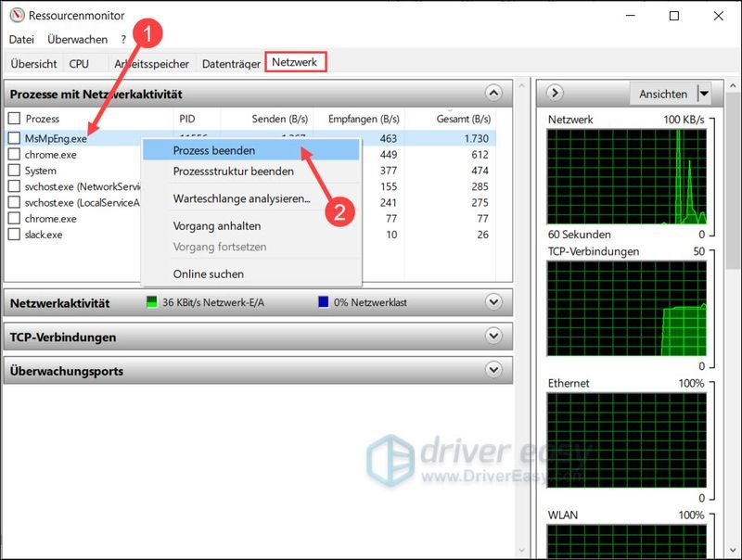This screenshot has width=742, height=560.
Task: Sort by the Gesamt (B/s) column header
Action: pyautogui.click(x=463, y=119)
